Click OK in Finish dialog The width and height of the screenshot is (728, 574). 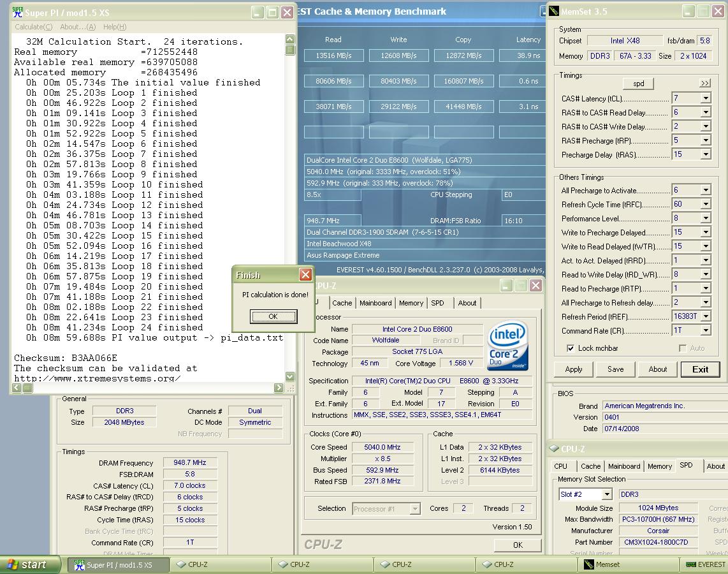[x=273, y=316]
